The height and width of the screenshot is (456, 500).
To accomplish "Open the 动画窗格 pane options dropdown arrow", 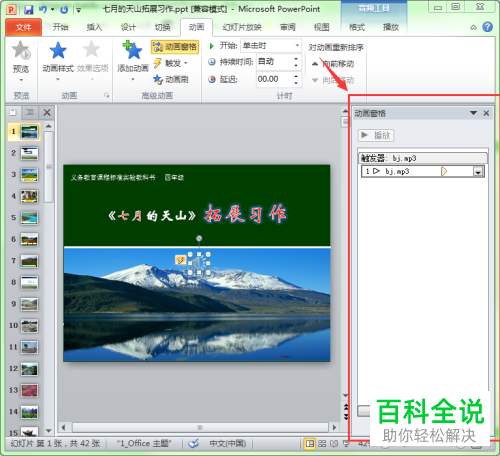I will click(x=473, y=113).
